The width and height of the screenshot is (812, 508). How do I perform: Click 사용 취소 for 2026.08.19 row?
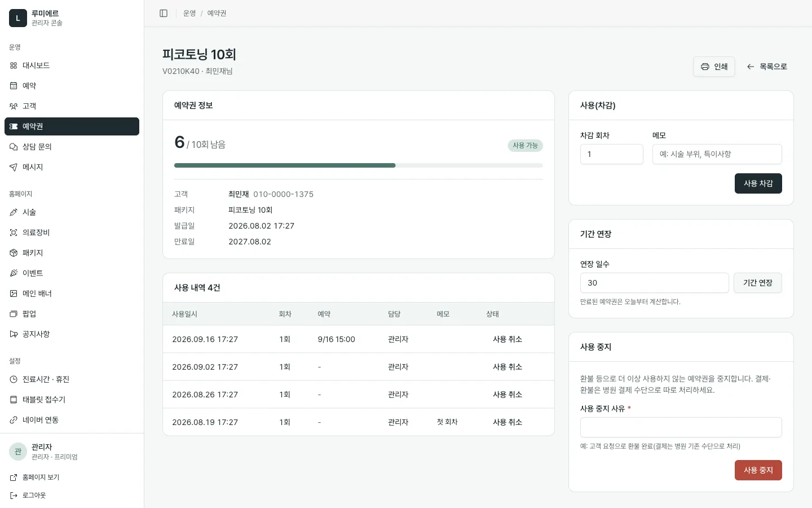(507, 422)
